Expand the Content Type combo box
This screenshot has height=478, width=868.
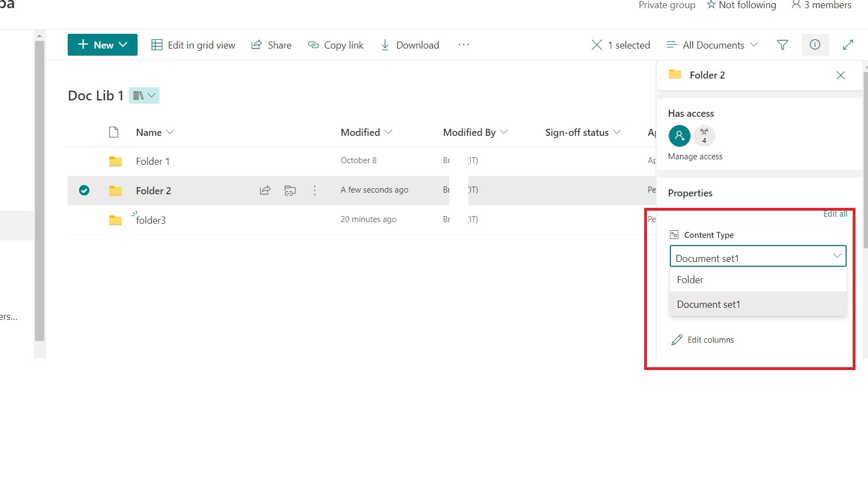(x=758, y=256)
